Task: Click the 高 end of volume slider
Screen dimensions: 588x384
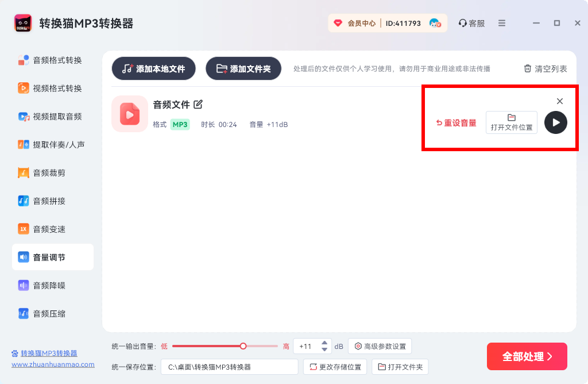Action: pyautogui.click(x=286, y=347)
